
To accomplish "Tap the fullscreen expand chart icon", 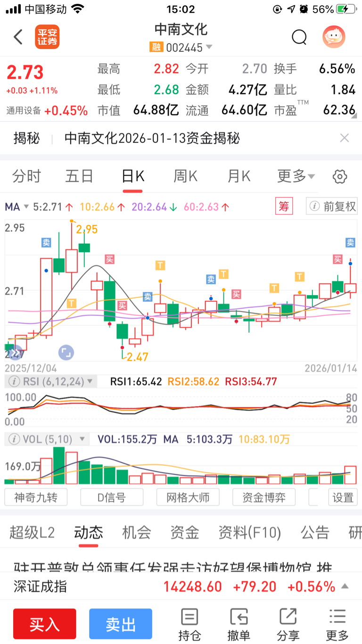I will point(66,352).
